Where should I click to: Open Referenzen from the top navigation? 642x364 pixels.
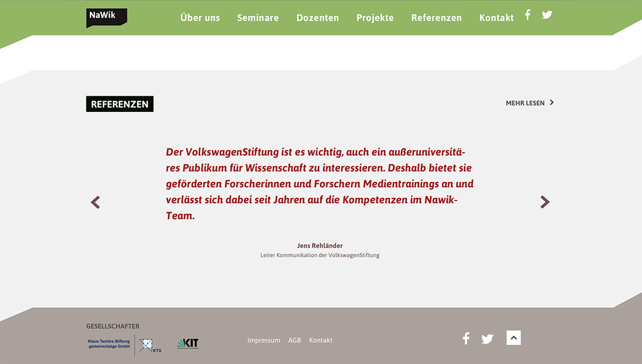tap(436, 18)
